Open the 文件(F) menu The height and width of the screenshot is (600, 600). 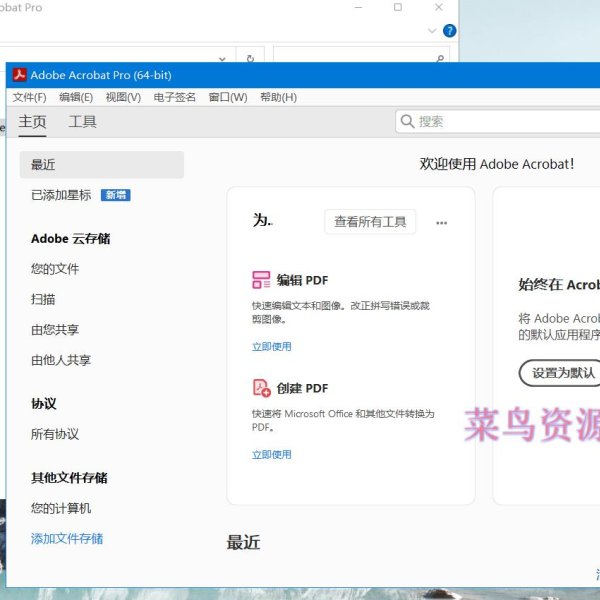pos(29,97)
